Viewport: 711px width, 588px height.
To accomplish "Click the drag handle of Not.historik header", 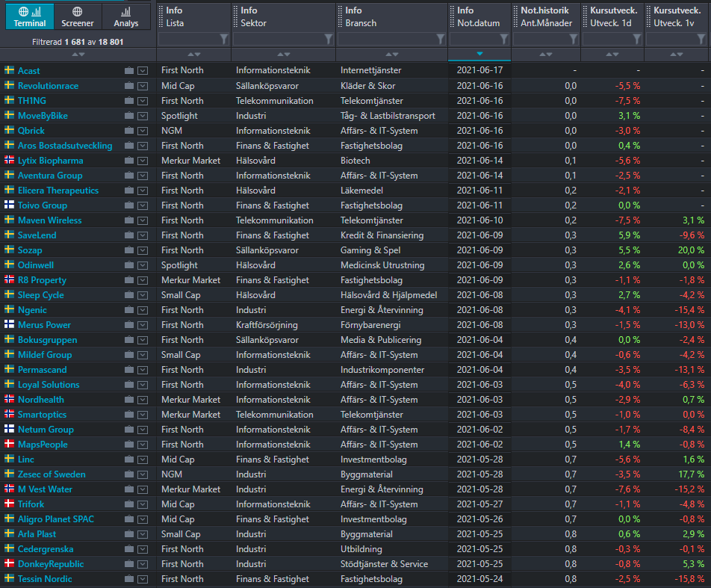I will point(515,16).
